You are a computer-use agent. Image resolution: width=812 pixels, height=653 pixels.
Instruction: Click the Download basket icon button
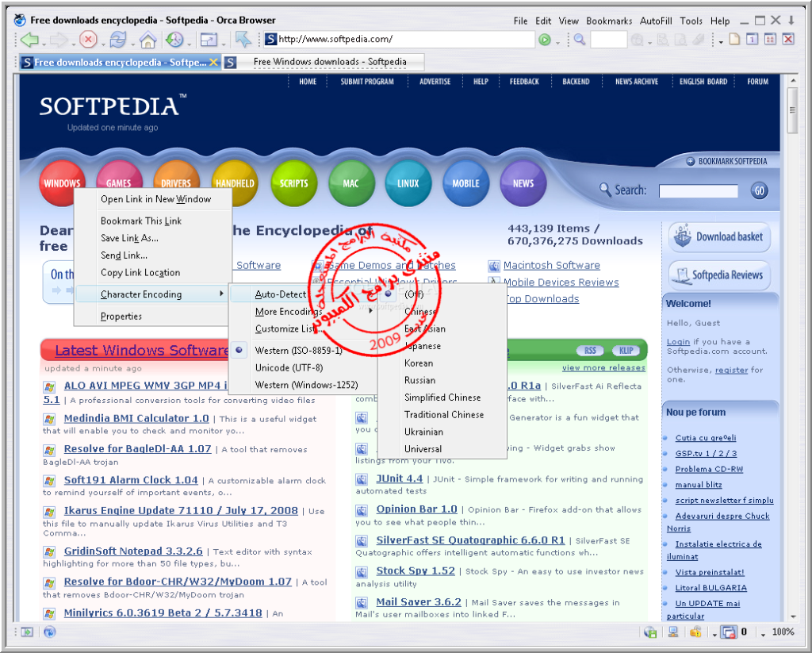[718, 237]
